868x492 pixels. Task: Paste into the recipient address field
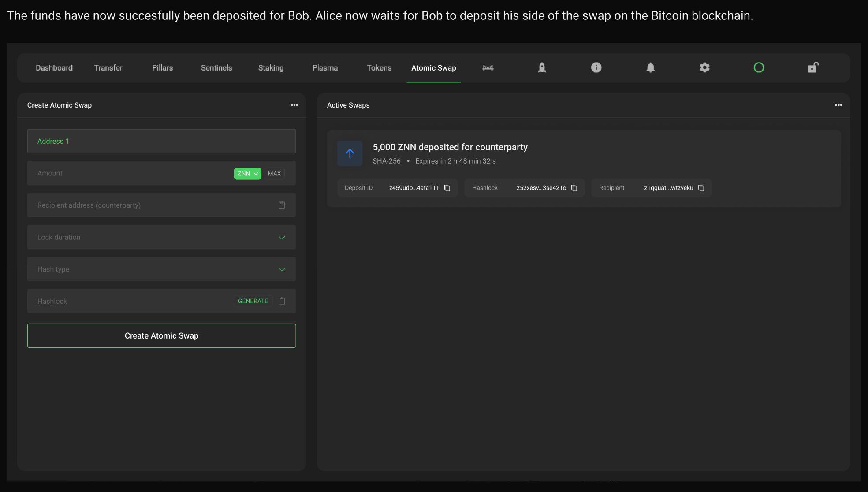tap(282, 205)
